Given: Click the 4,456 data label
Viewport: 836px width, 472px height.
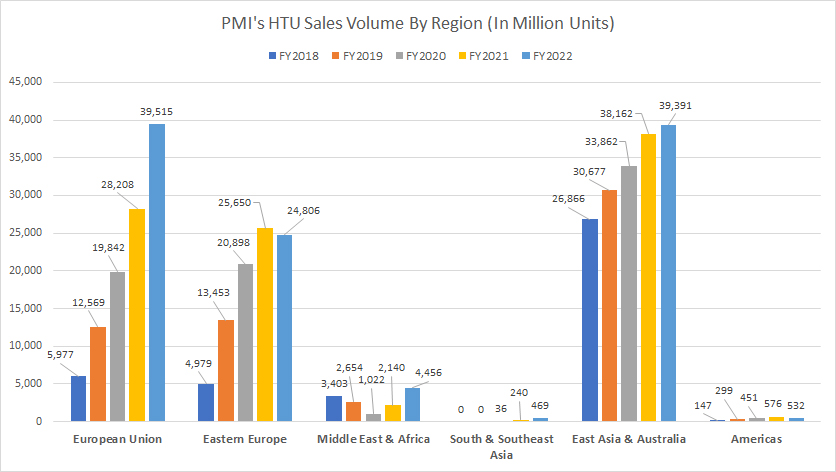Looking at the screenshot, I should point(428,373).
